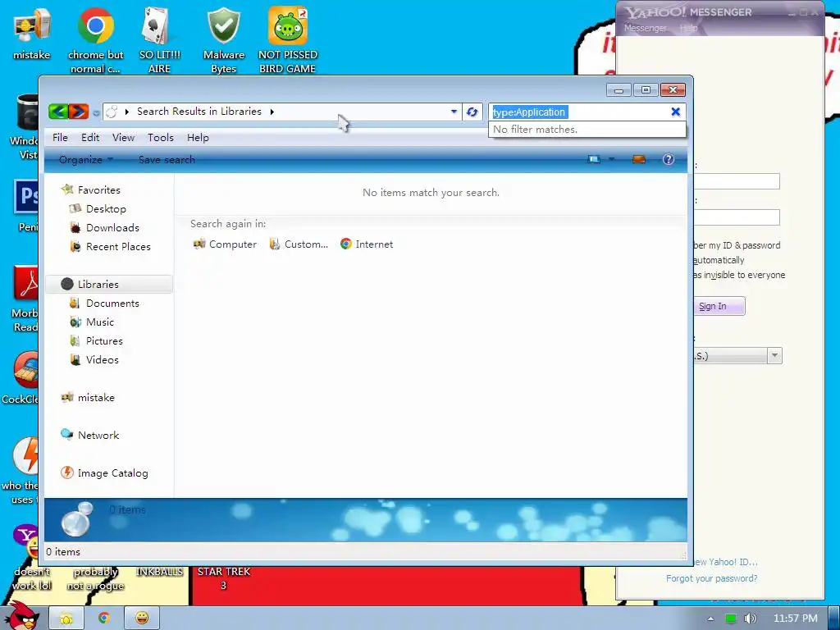Screen dimensions: 840x630
Task: Open the Tools menu
Action: pyautogui.click(x=161, y=138)
